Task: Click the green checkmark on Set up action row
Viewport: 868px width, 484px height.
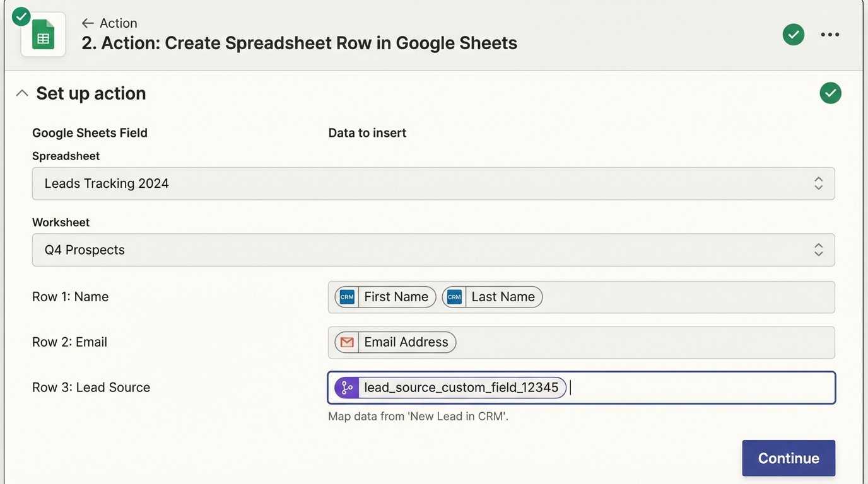Action: click(830, 93)
